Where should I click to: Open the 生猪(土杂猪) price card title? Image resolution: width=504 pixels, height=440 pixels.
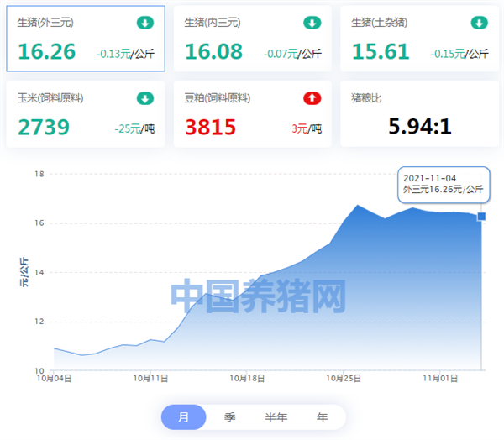click(380, 23)
